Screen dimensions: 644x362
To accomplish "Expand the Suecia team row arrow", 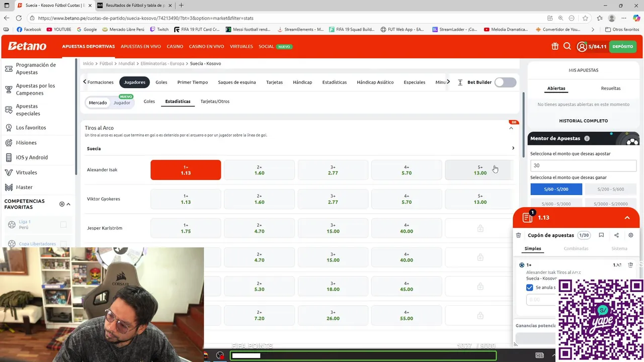I will coord(513,148).
